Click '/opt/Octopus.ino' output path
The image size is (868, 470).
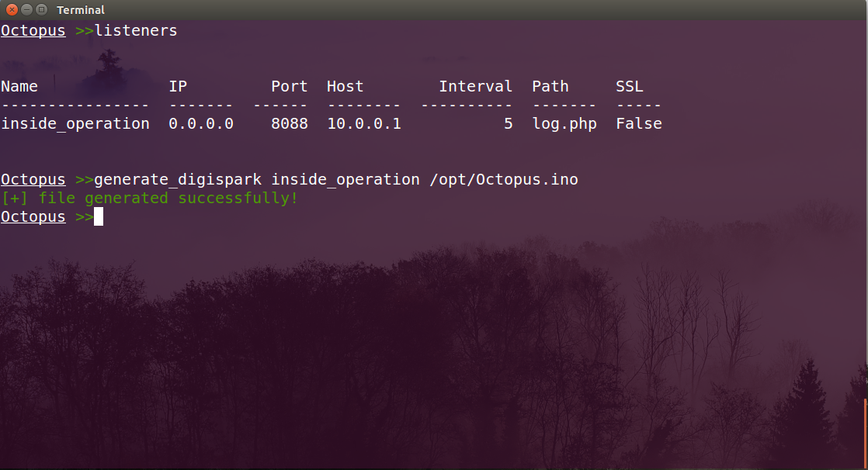[504, 180]
